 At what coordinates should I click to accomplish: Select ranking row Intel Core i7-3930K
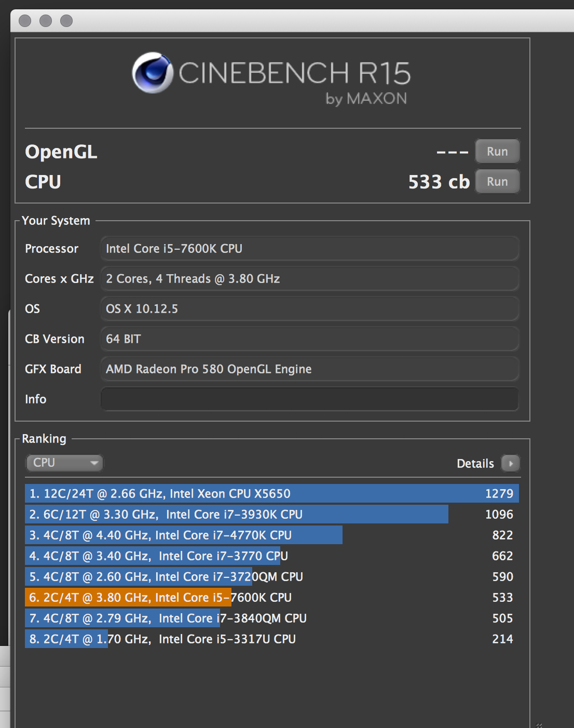click(272, 514)
